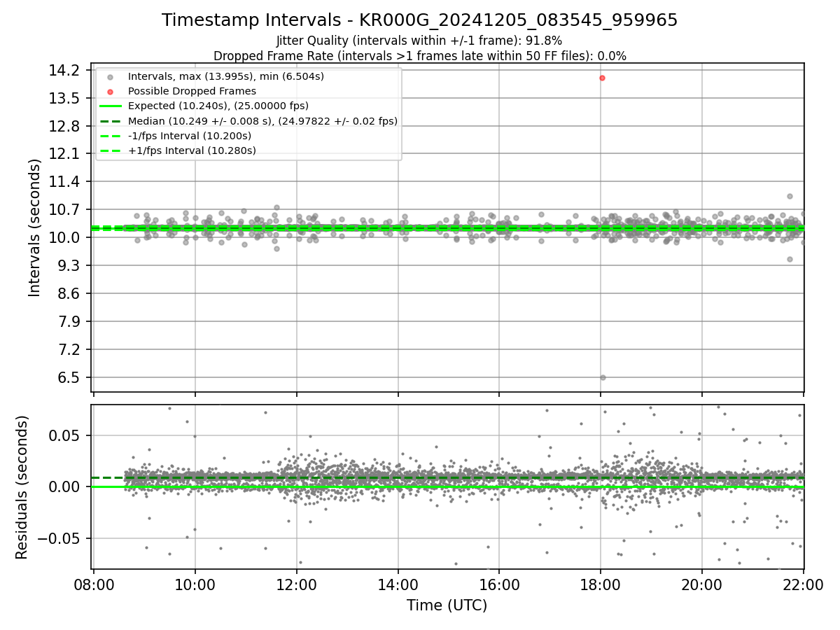Click the "8.6" y-axis tick label
Image resolution: width=840 pixels, height=630 pixels.
pyautogui.click(x=70, y=294)
